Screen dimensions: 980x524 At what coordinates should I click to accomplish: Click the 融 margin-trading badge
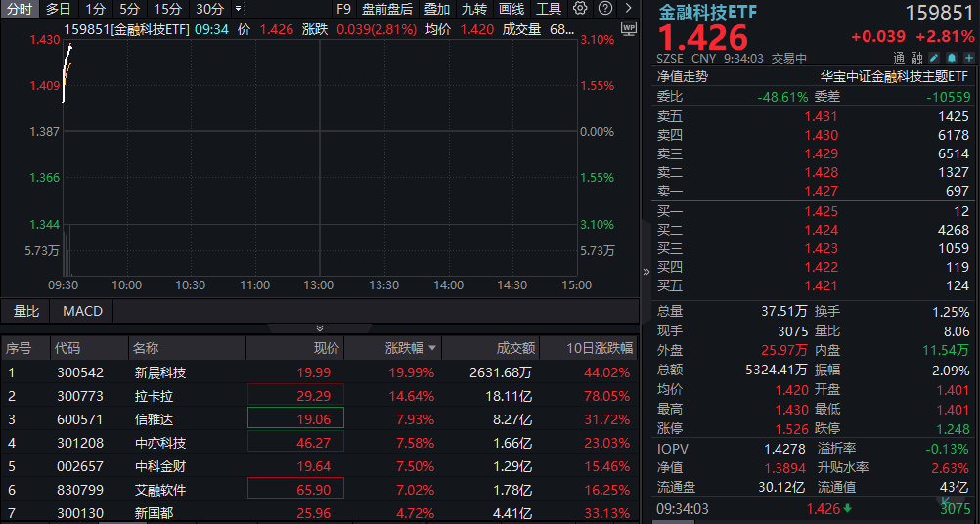(916, 58)
